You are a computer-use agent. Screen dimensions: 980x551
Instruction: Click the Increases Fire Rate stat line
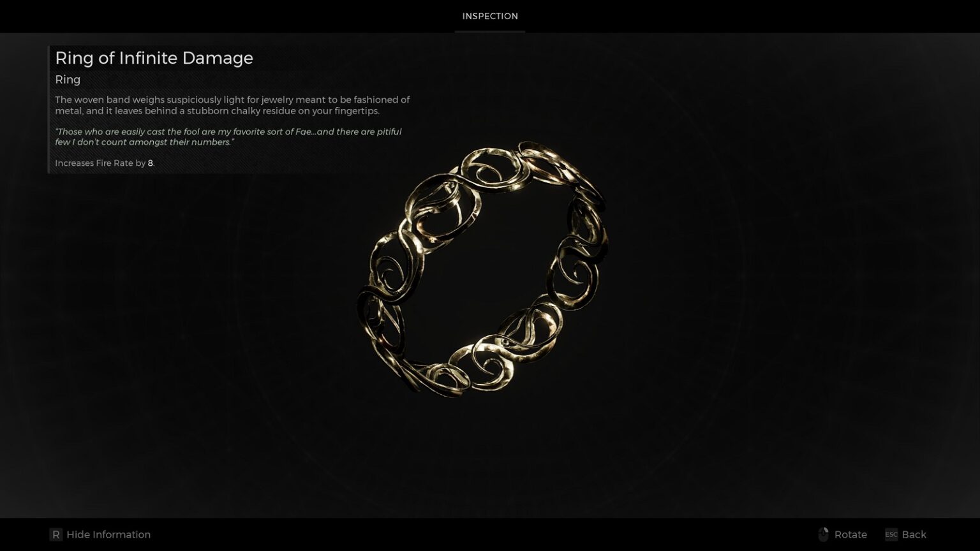click(105, 163)
